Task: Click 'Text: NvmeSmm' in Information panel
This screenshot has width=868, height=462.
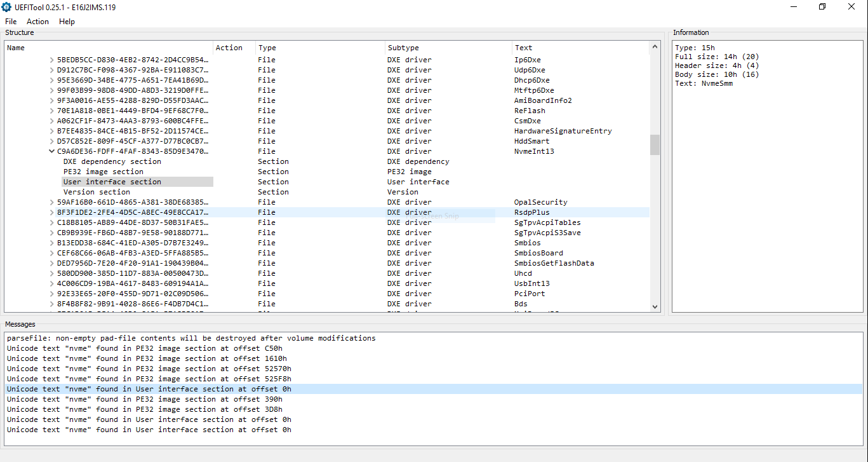Action: coord(704,83)
